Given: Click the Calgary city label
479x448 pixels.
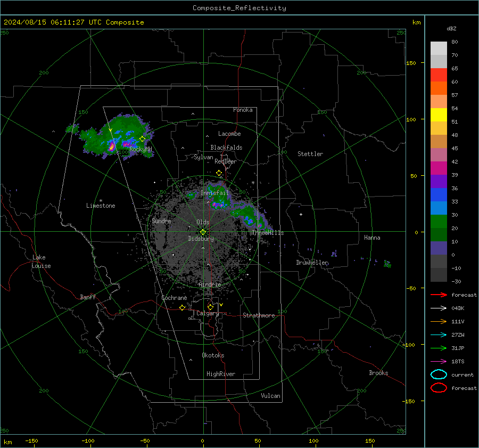Looking at the screenshot, I should click(x=208, y=313).
